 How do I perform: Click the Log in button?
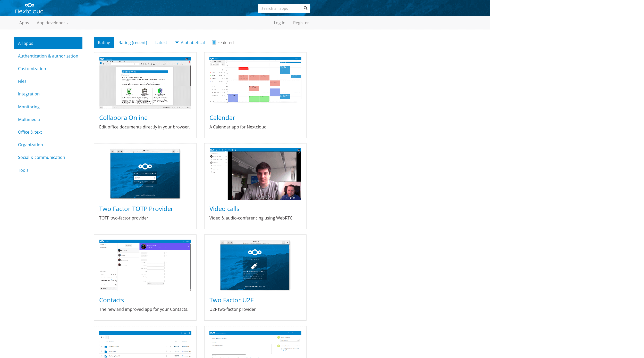[x=279, y=22]
